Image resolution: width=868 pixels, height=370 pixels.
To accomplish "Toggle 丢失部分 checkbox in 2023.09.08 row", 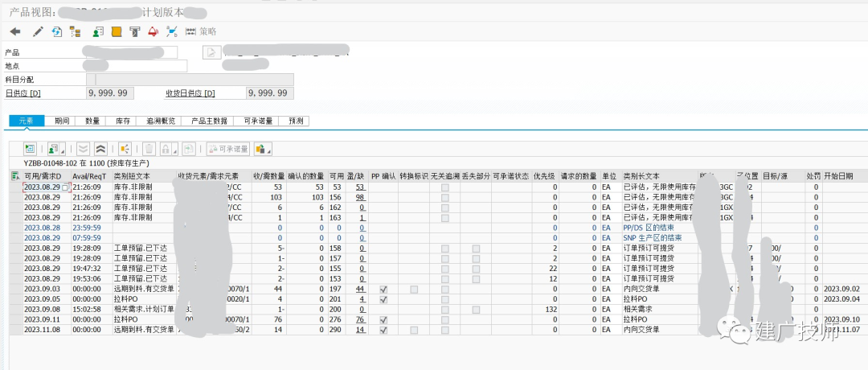I will point(476,310).
